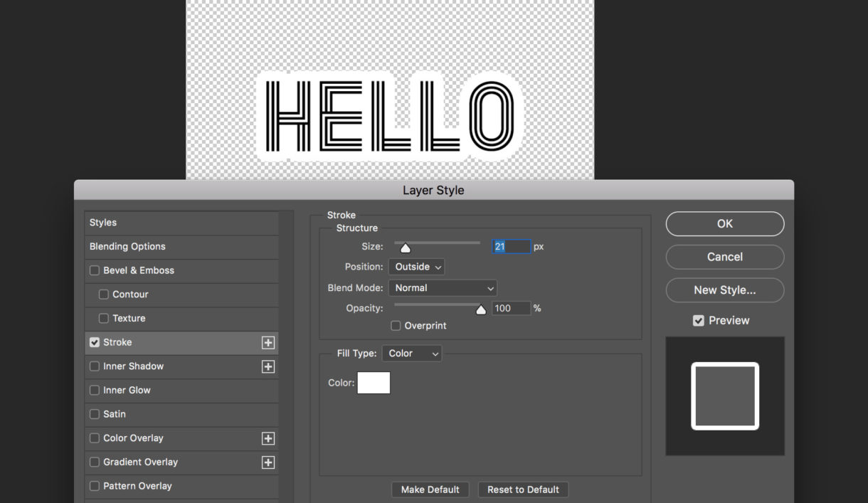The width and height of the screenshot is (868, 503).
Task: Select Blending Options in the left list
Action: pyautogui.click(x=127, y=247)
